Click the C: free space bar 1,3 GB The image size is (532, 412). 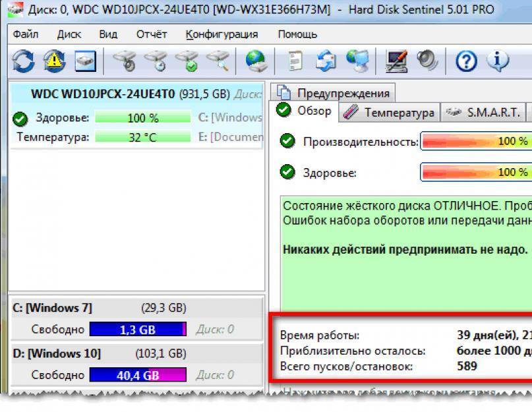[138, 329]
